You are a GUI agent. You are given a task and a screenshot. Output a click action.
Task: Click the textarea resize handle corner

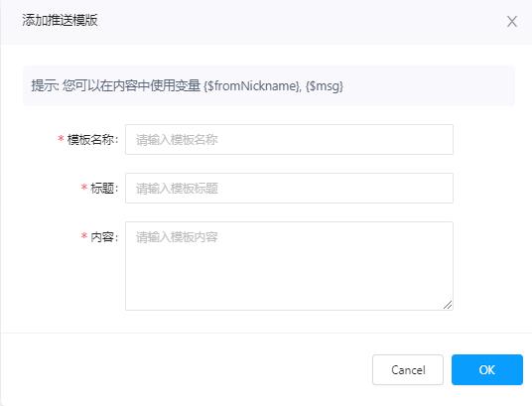(x=448, y=305)
